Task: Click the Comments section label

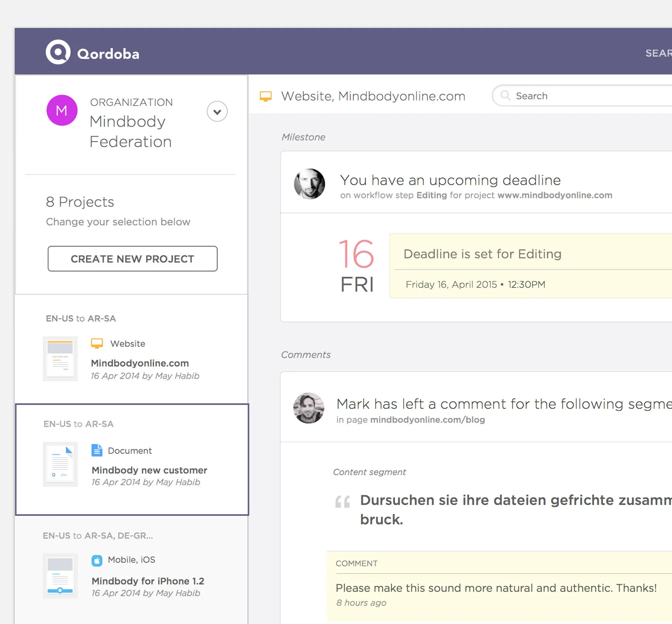Action: [306, 355]
